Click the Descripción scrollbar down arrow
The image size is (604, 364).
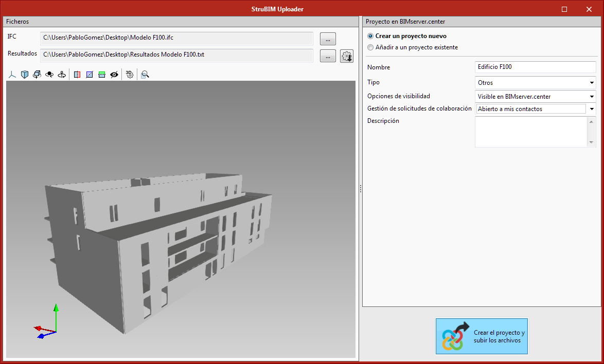tap(591, 143)
